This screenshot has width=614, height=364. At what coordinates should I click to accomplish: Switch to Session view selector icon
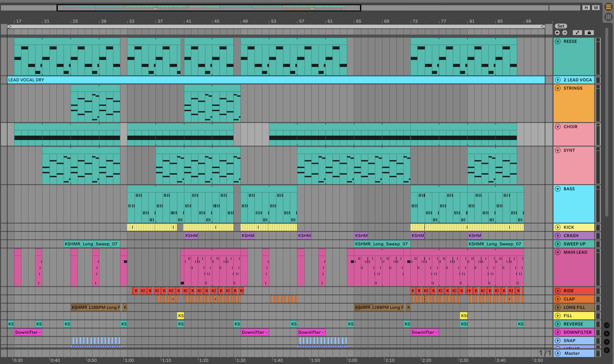608,17
